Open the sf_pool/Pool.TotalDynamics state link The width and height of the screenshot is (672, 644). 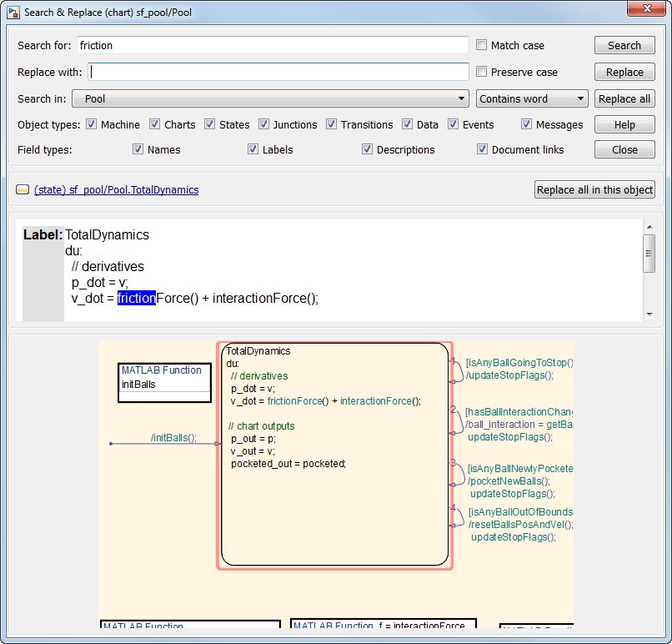click(116, 189)
